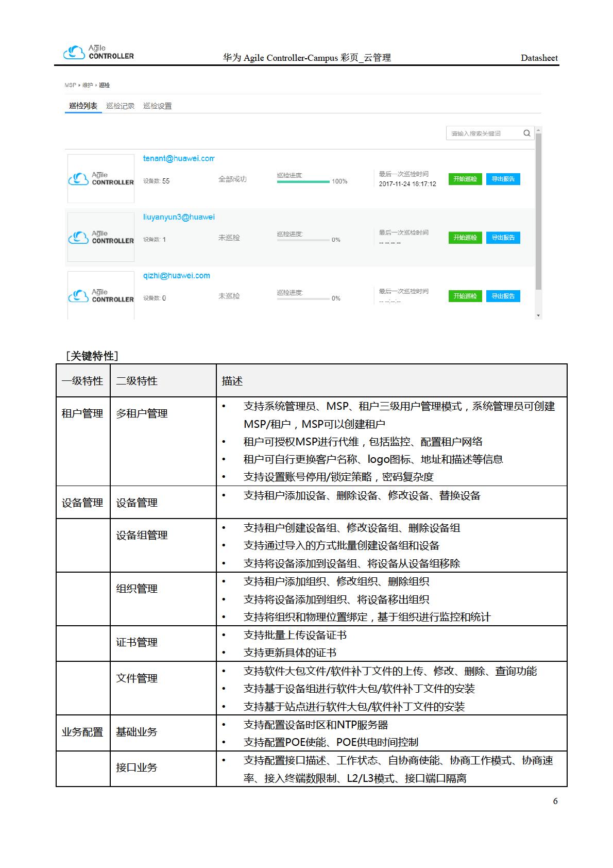Click the 全部成功 status text
This screenshot has height=868, width=613.
[x=232, y=179]
